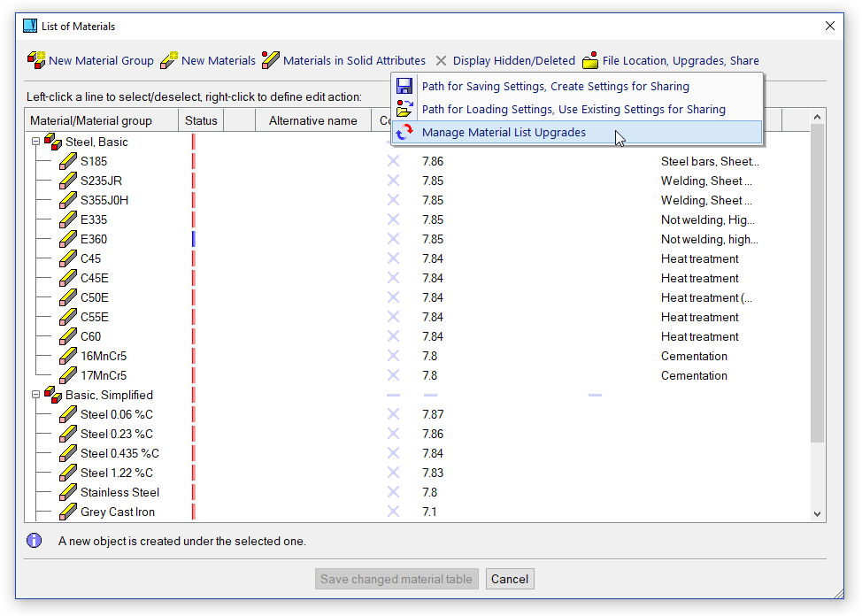
Task: Click the File Location folder icon
Action: (590, 61)
